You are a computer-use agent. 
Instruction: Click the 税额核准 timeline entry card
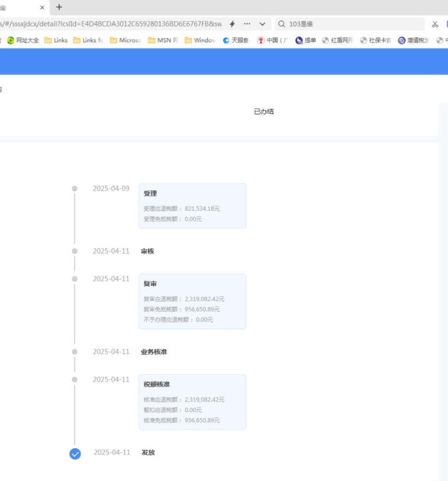(x=192, y=402)
